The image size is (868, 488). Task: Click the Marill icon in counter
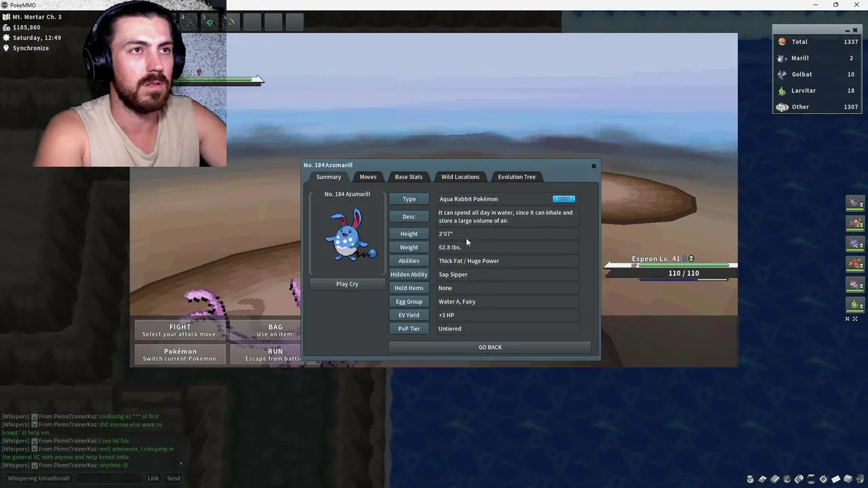(x=782, y=58)
